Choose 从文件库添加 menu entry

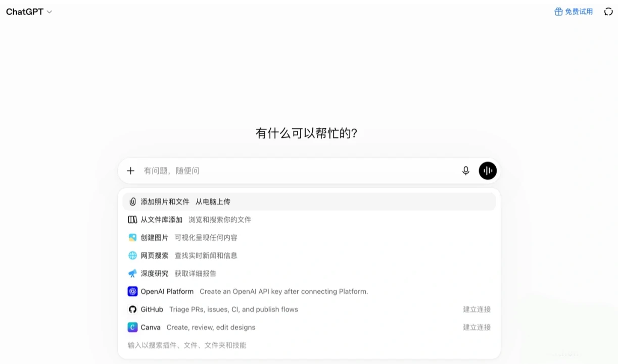pyautogui.click(x=309, y=220)
